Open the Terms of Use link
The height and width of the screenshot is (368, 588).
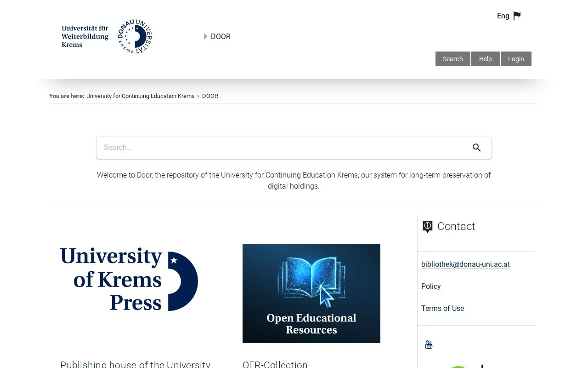[x=442, y=309]
